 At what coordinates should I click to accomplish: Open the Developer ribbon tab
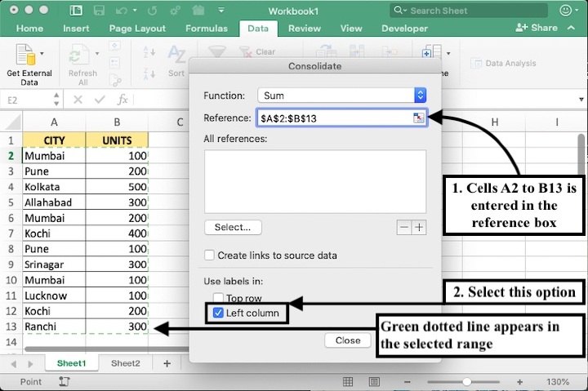(x=404, y=28)
